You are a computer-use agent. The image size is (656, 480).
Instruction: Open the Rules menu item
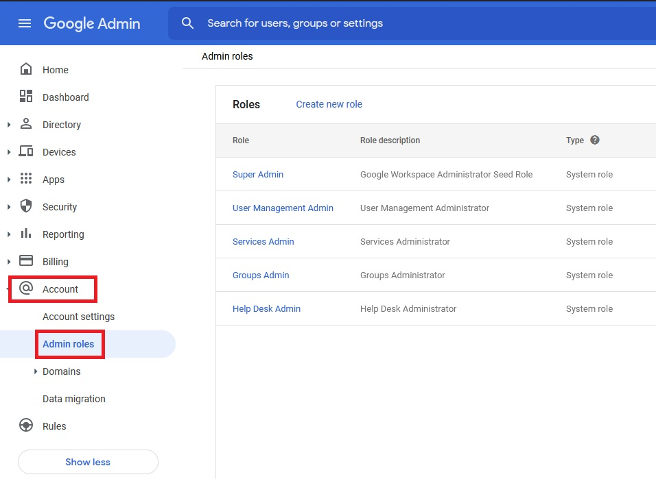(54, 426)
